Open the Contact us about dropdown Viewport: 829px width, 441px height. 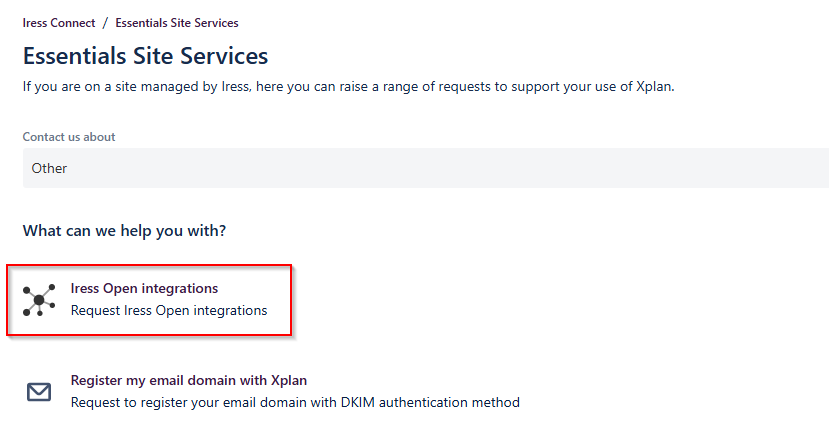click(426, 168)
